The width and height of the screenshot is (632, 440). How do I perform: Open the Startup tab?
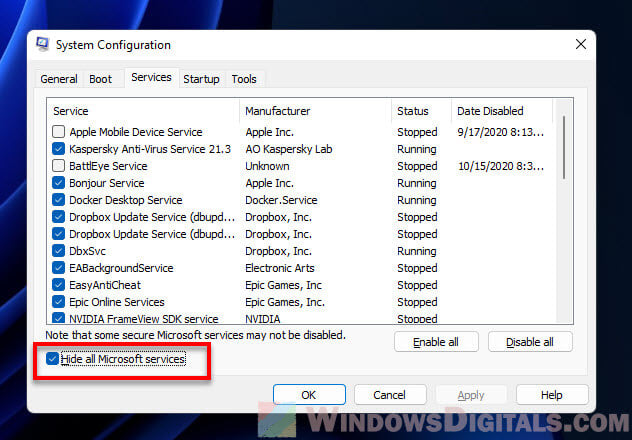[x=201, y=79]
